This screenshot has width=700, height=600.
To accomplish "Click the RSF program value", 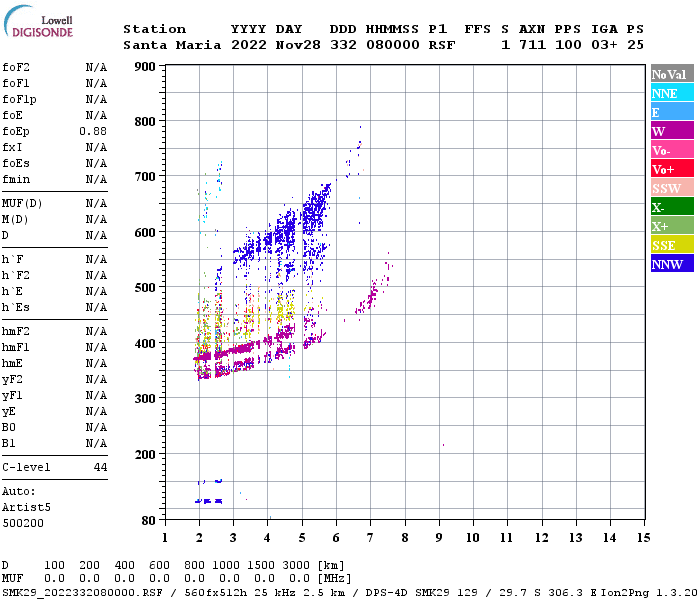I will point(442,45).
